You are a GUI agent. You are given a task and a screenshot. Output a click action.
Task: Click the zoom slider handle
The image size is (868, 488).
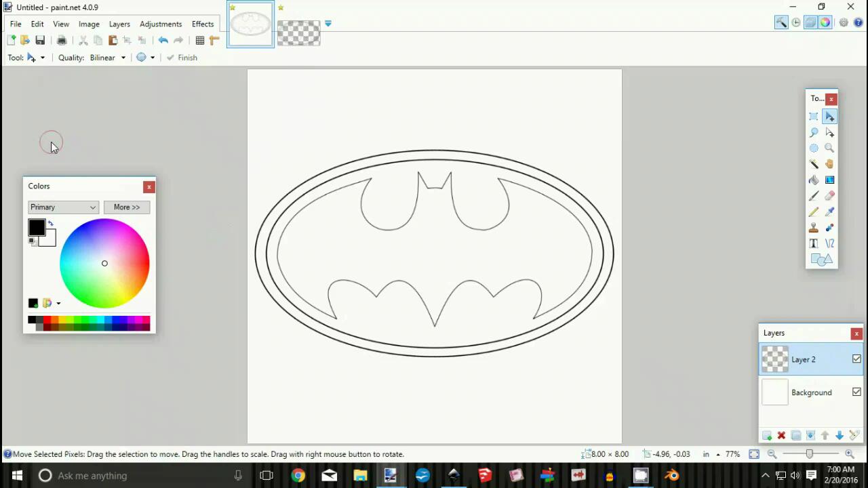pyautogui.click(x=809, y=454)
